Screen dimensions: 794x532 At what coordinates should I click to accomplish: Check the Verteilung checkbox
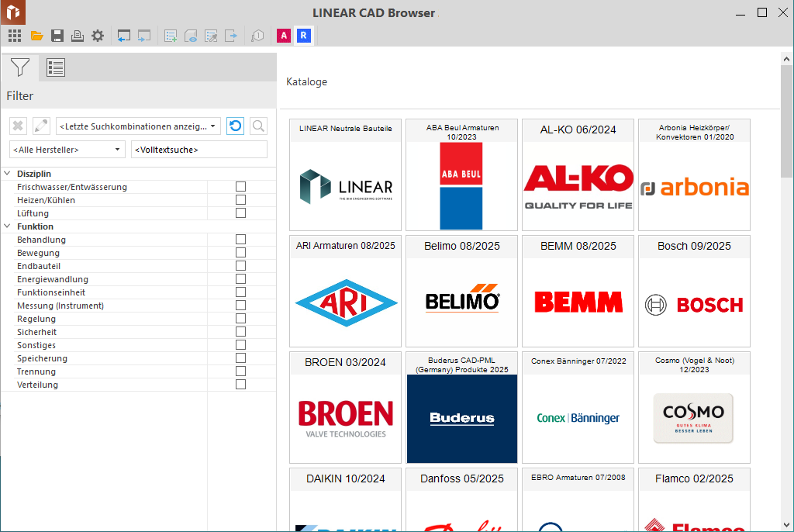pos(240,384)
